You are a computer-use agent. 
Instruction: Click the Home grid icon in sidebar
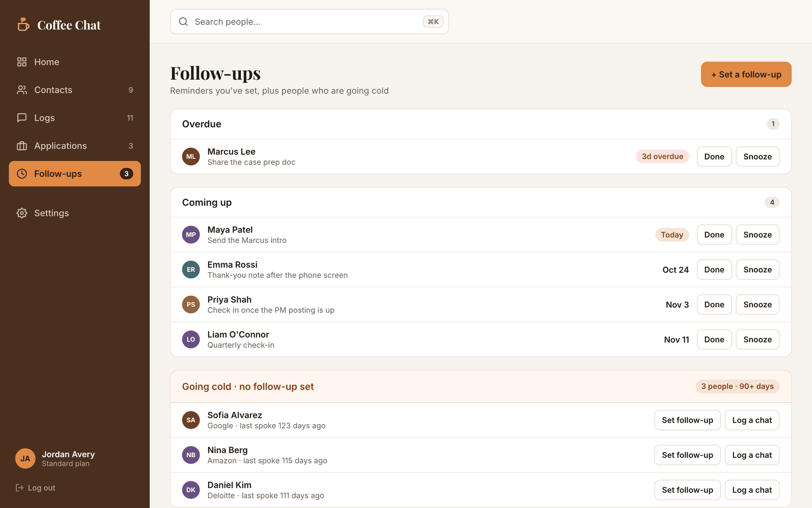pyautogui.click(x=22, y=62)
